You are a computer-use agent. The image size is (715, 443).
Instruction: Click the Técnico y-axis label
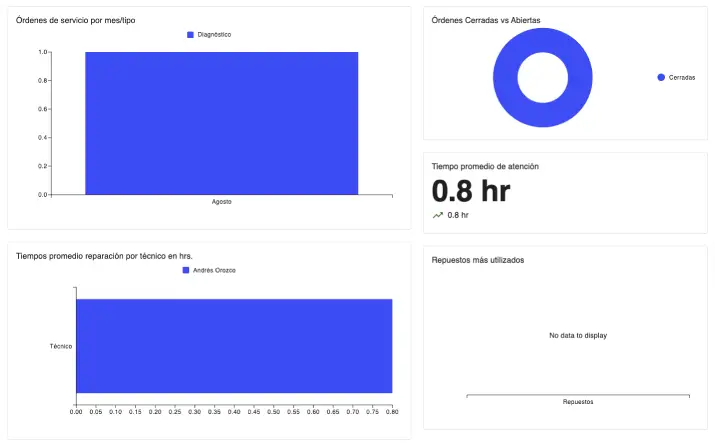click(x=61, y=346)
